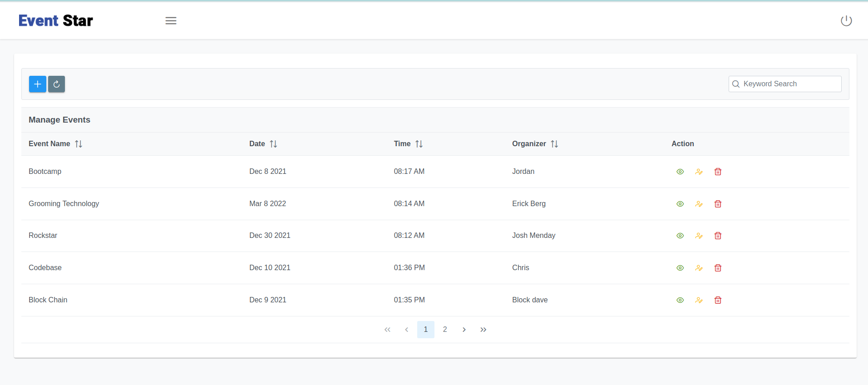This screenshot has width=868, height=385.
Task: Delete the Rockstar event
Action: coord(718,236)
